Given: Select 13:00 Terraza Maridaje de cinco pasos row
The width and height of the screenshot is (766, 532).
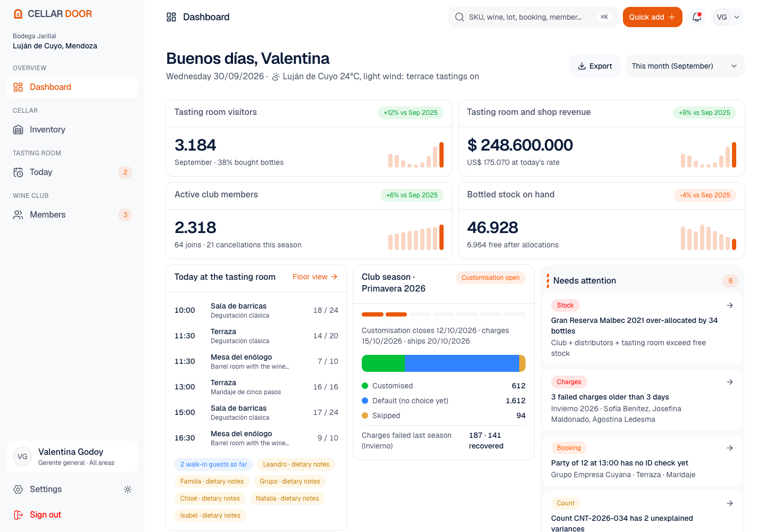Looking at the screenshot, I should pyautogui.click(x=256, y=387).
